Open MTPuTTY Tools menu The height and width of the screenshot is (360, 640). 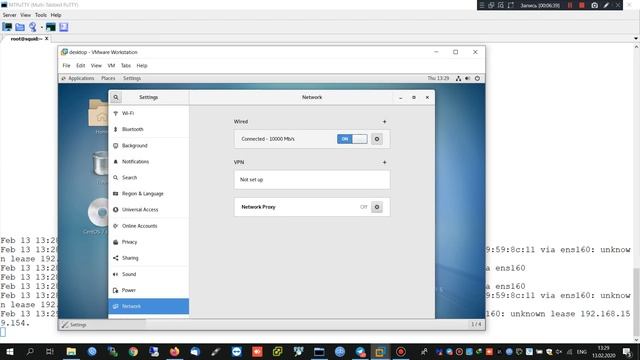coord(41,15)
